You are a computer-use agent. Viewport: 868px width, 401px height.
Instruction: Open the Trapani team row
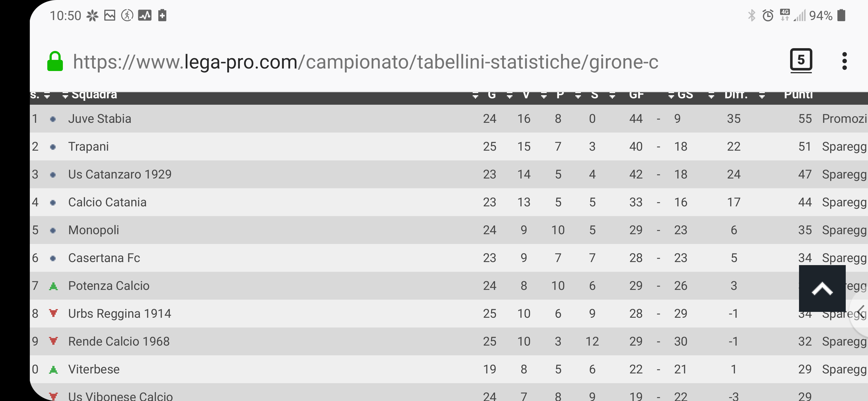pyautogui.click(x=449, y=146)
